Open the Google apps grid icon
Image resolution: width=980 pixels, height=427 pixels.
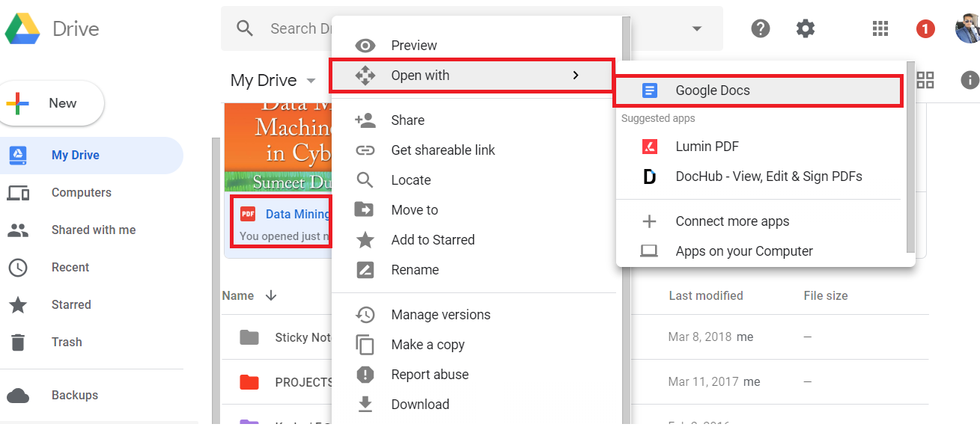880,28
